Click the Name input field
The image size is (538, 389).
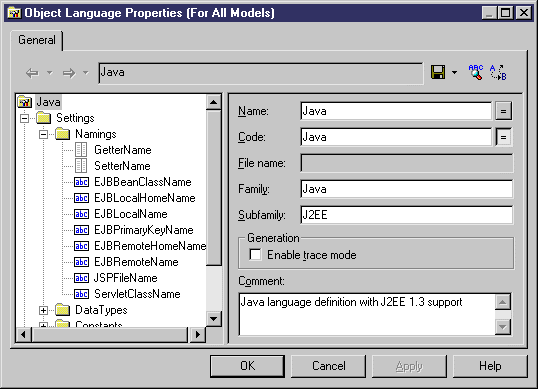pos(396,111)
